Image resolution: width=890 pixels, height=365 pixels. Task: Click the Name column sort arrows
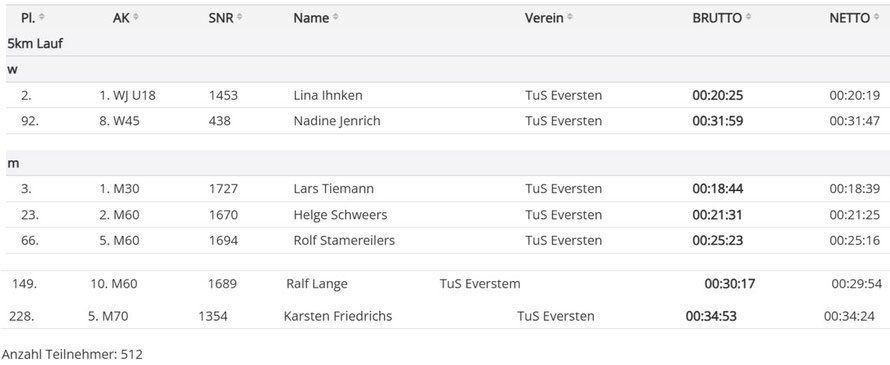coord(335,18)
